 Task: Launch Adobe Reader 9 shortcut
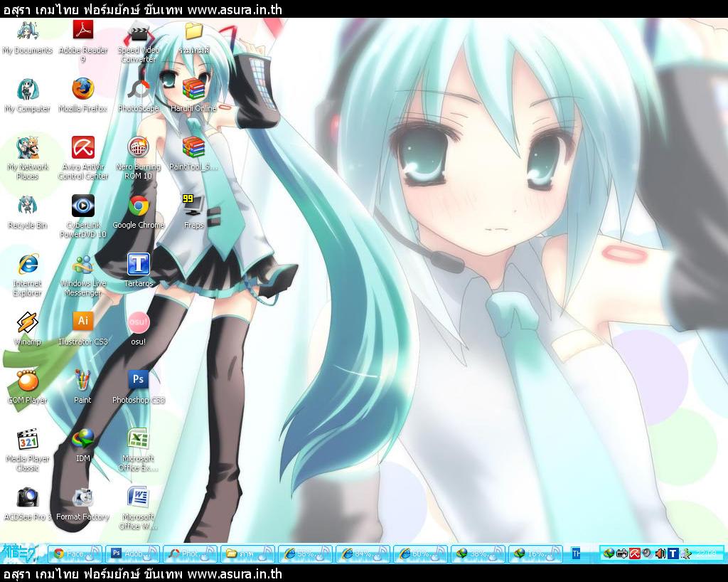pos(83,41)
